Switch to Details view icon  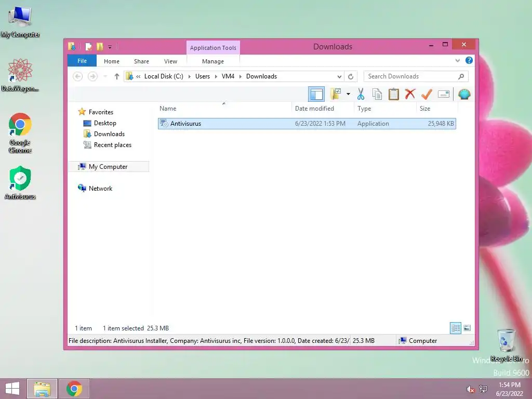click(x=455, y=328)
